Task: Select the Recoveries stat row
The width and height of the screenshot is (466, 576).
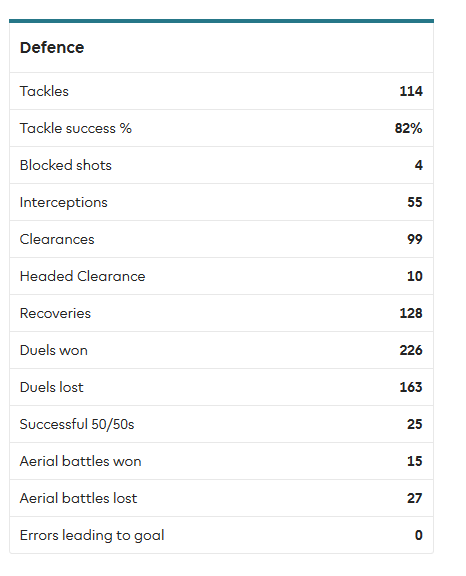Action: pyautogui.click(x=221, y=313)
